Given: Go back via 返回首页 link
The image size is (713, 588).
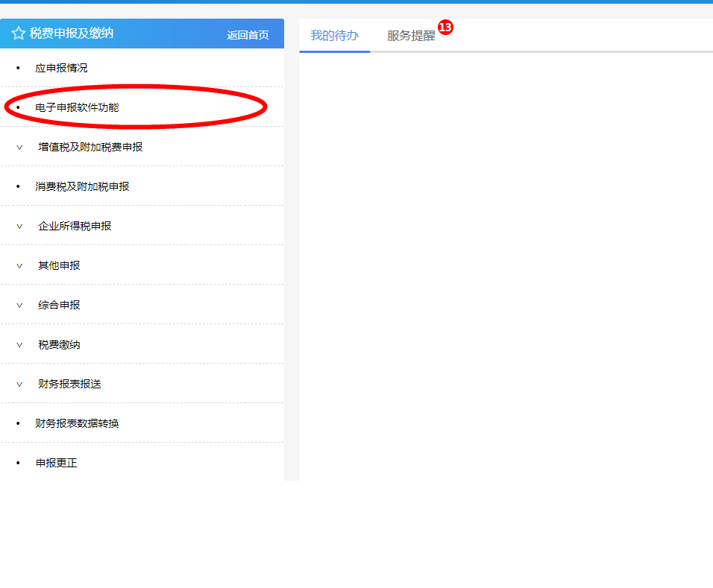Looking at the screenshot, I should (x=248, y=35).
